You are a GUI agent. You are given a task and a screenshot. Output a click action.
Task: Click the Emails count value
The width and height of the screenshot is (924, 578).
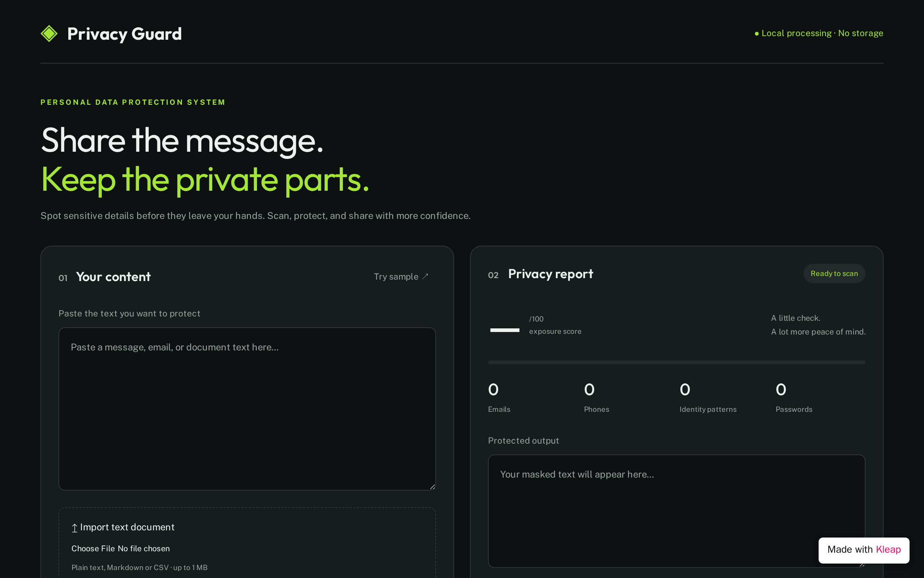point(493,389)
